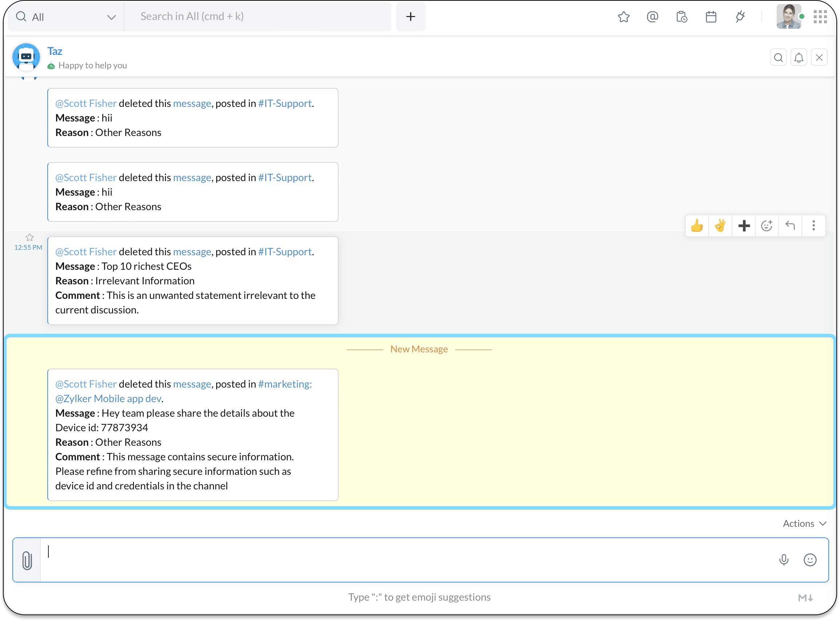Toggle Taz notifications bell
Viewport: 840px width, 621px height.
click(799, 58)
